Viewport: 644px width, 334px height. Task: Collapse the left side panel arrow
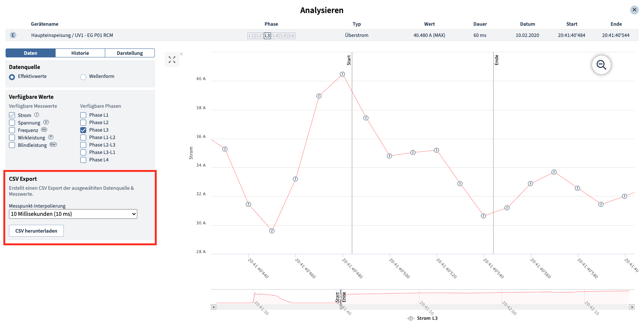click(x=181, y=54)
